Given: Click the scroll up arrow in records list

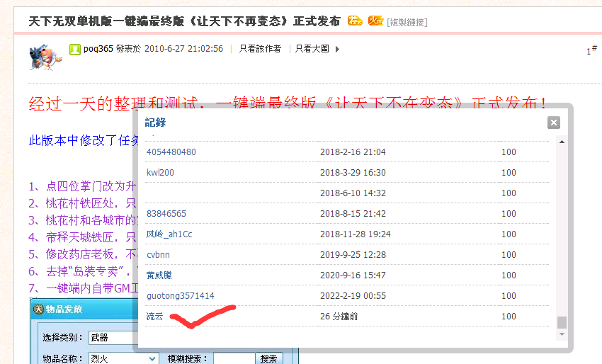Looking at the screenshot, I should pos(562,141).
